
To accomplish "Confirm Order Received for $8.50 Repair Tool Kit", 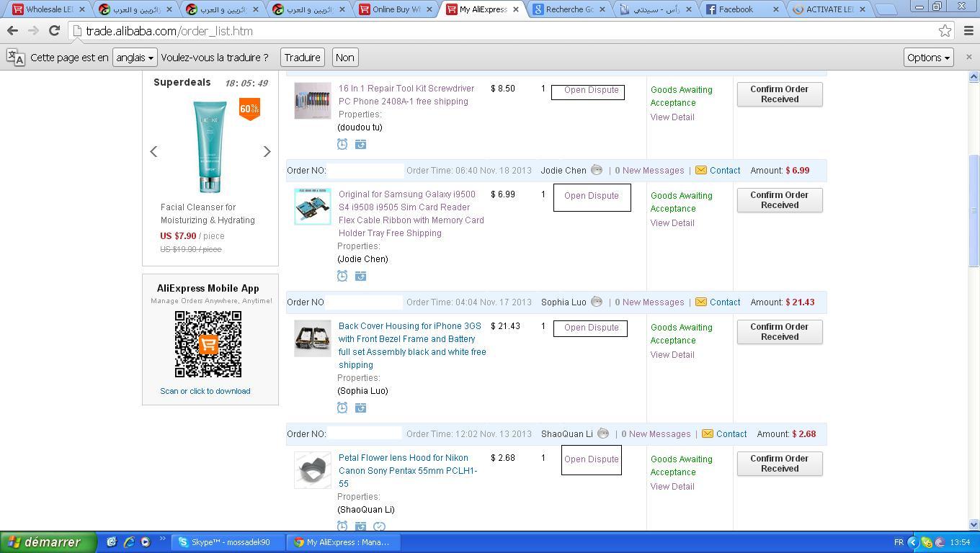I will click(780, 94).
